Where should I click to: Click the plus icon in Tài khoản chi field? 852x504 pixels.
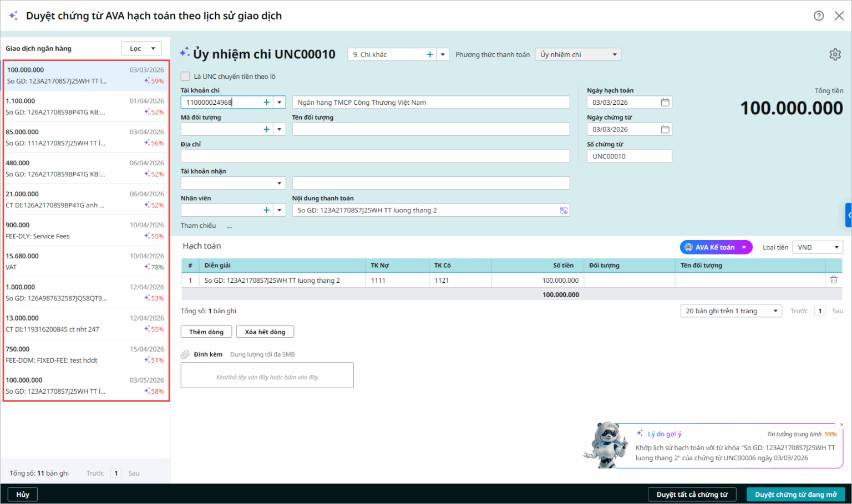[x=267, y=102]
